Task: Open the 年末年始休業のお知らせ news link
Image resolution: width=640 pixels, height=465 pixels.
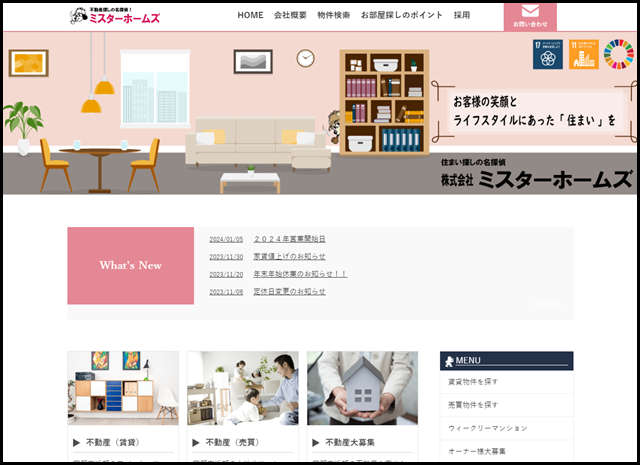Action: 300,274
